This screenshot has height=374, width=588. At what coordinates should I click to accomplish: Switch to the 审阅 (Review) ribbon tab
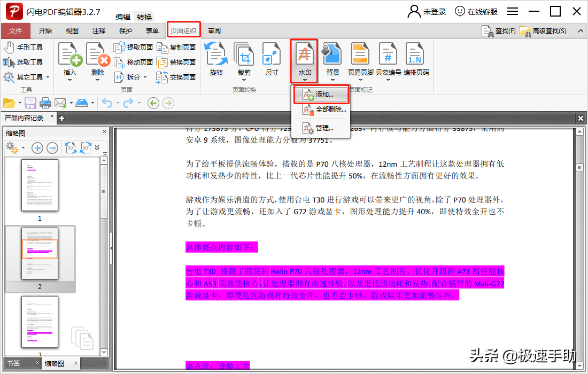pos(214,30)
